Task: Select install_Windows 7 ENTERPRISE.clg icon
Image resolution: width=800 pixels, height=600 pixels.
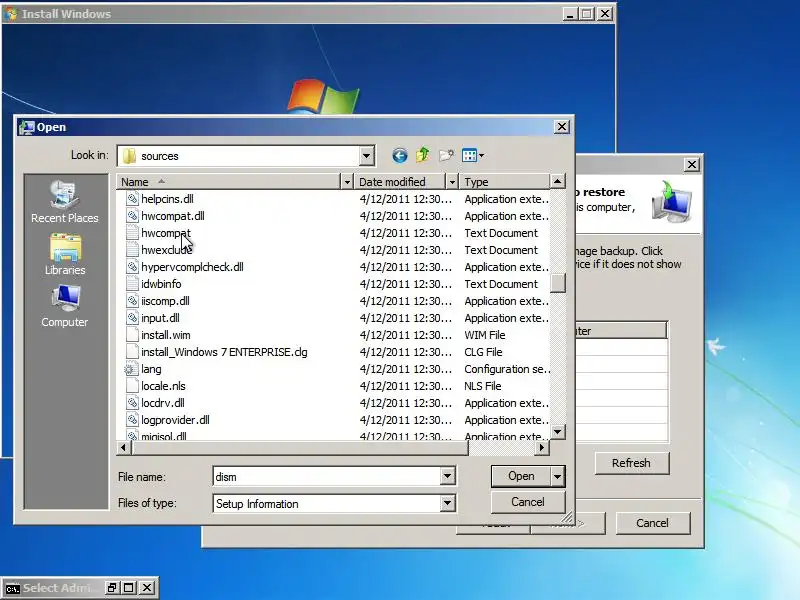Action: pos(132,352)
